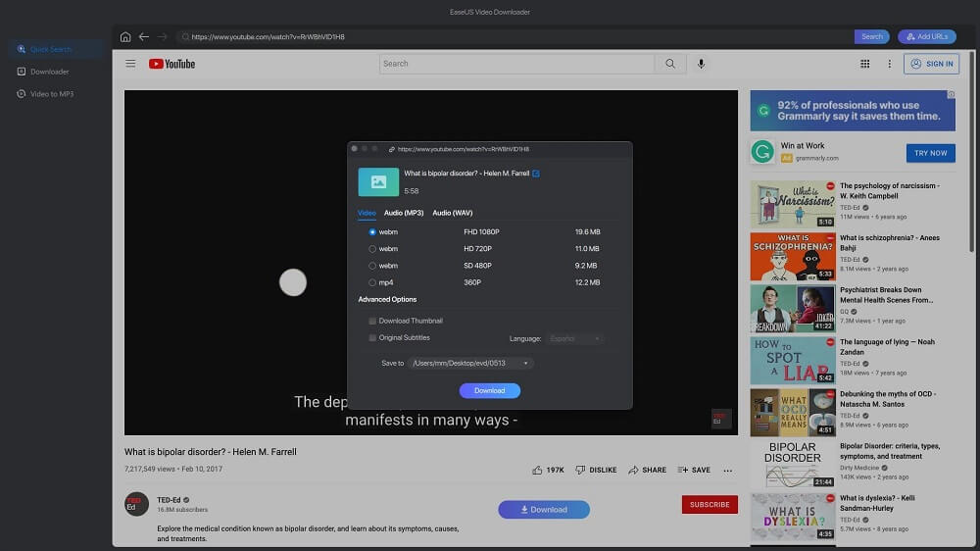The image size is (980, 551).
Task: Click the Add URLs button
Action: (926, 37)
